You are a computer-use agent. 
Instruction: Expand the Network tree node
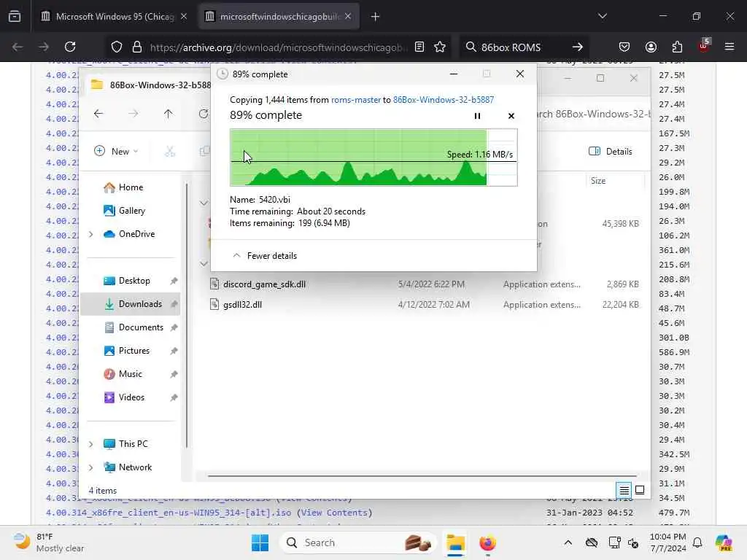point(91,467)
